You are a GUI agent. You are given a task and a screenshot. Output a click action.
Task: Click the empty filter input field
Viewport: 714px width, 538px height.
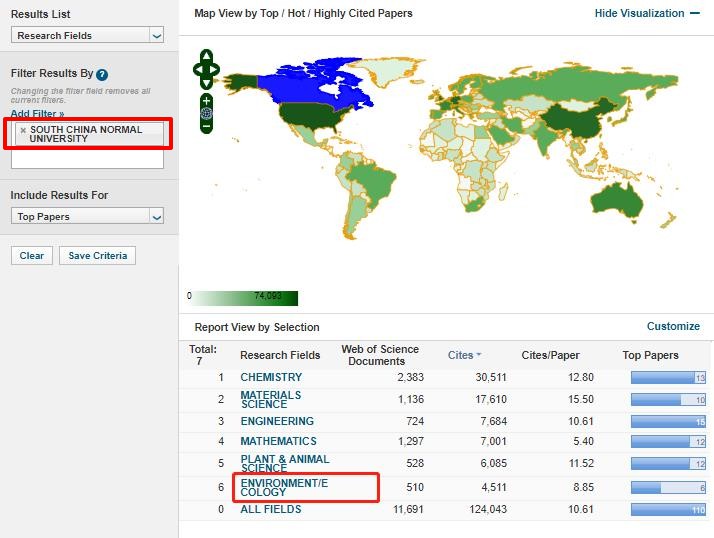[87, 159]
